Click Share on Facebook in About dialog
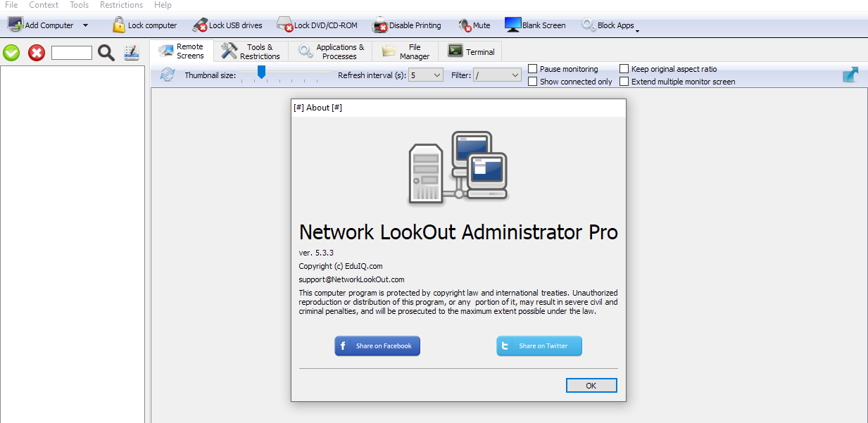 point(377,346)
